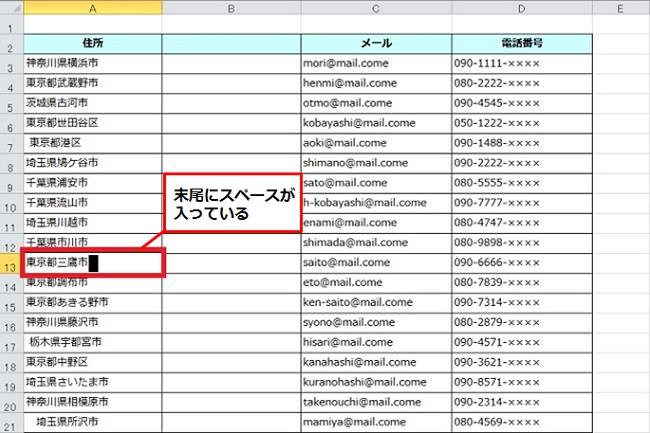
Task: Click the メール header cell
Action: click(376, 44)
